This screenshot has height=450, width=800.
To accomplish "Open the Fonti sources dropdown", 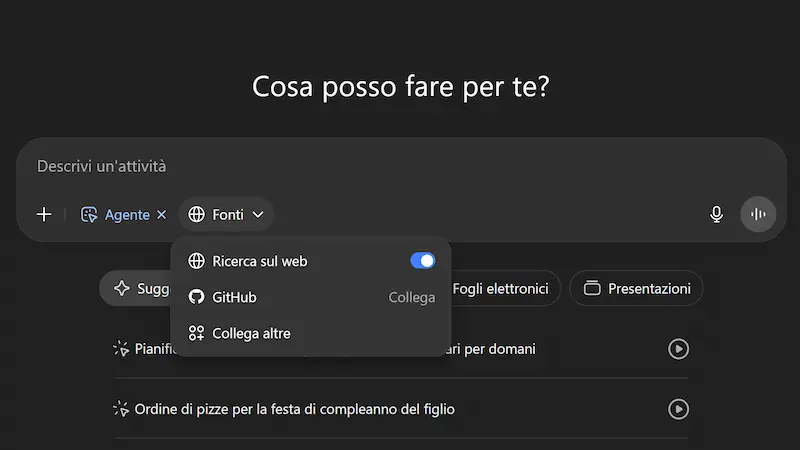I will point(226,215).
